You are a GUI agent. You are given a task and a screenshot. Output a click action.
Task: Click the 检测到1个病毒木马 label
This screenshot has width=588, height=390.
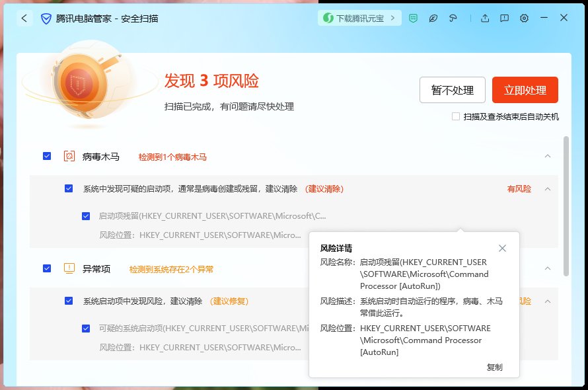click(172, 157)
